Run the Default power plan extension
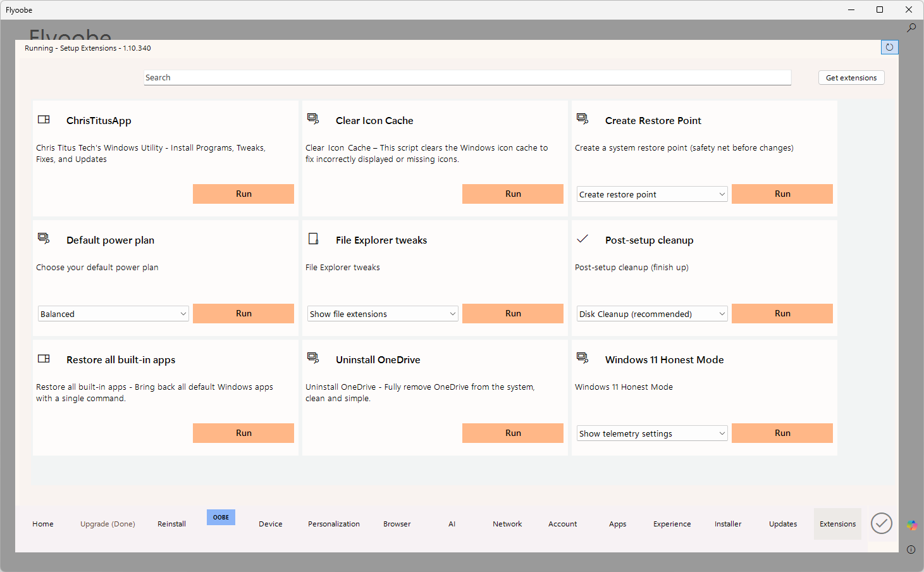924x572 pixels. coord(243,313)
